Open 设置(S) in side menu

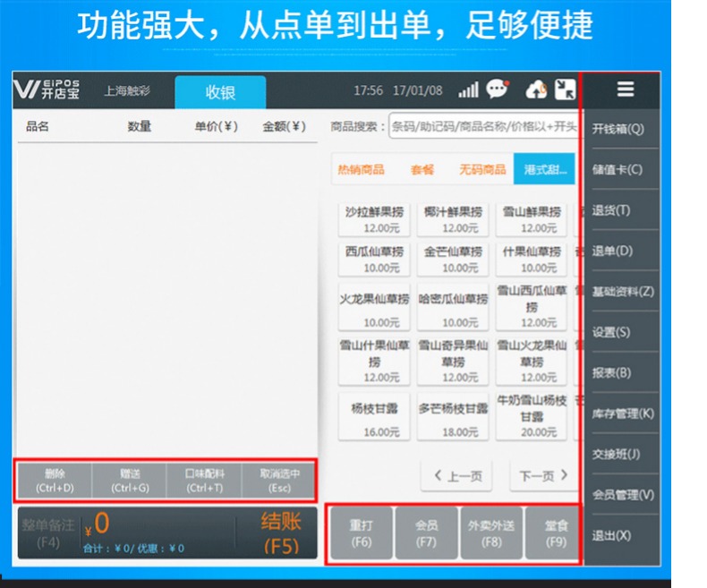click(622, 332)
